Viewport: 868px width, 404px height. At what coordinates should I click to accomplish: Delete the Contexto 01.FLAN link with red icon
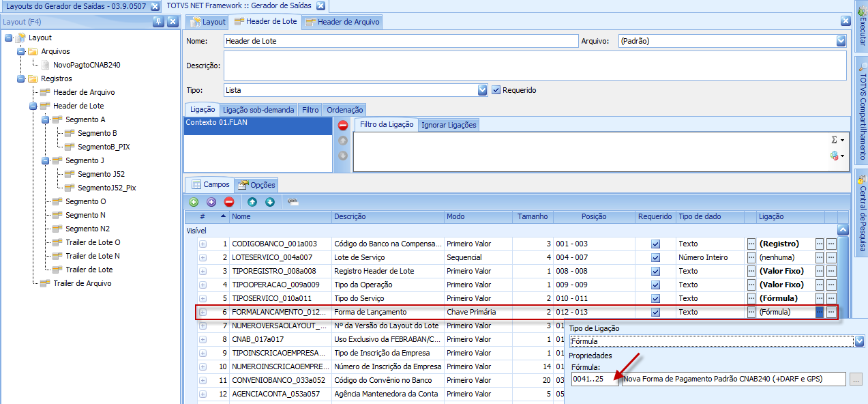click(343, 125)
